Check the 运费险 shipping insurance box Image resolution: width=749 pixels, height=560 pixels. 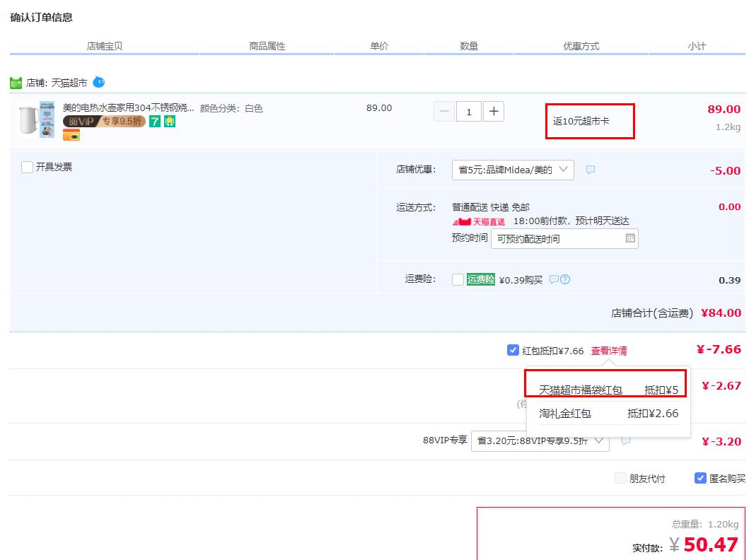coord(458,279)
